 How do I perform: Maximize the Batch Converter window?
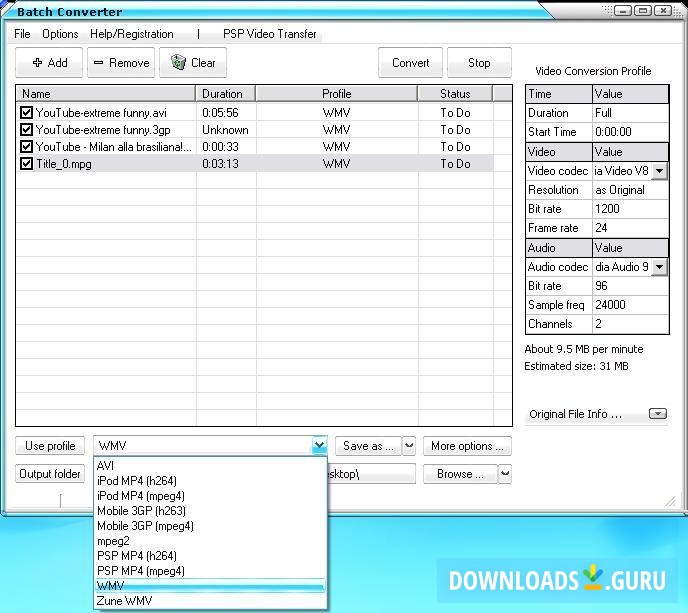coord(643,11)
